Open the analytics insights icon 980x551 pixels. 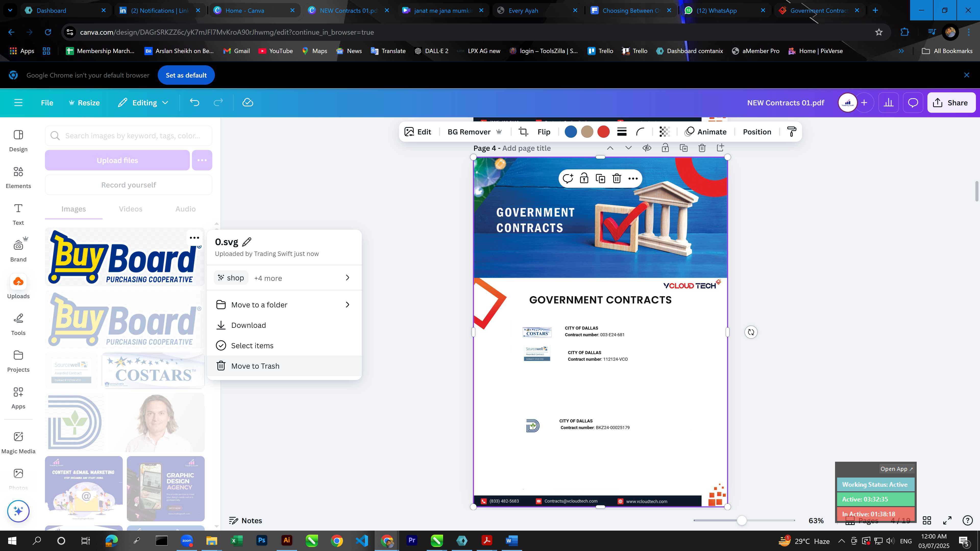coord(889,103)
